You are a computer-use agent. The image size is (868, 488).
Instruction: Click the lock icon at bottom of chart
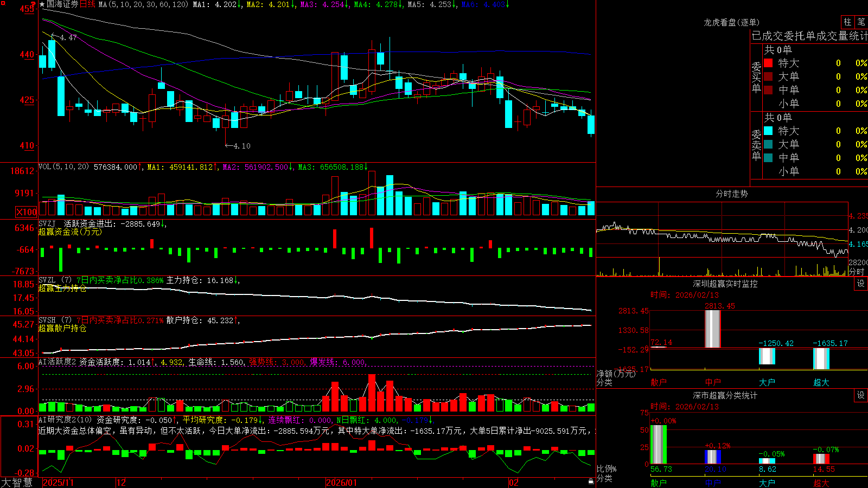(591, 481)
